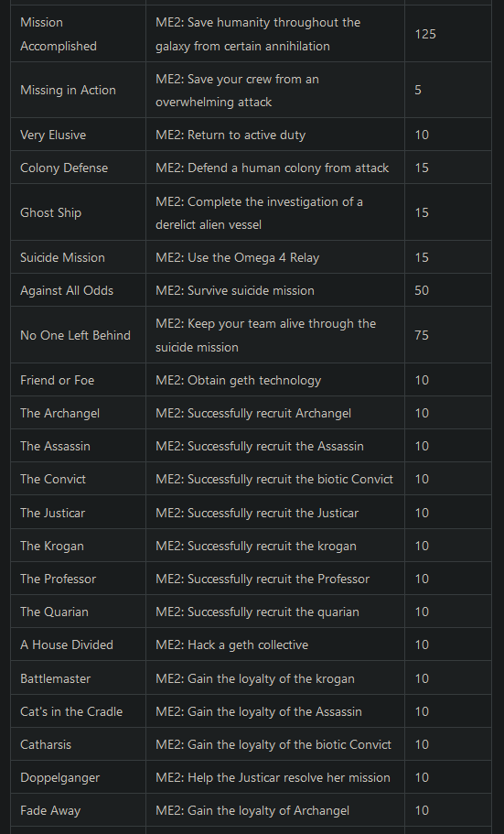This screenshot has width=504, height=834.
Task: Select the Suicide Mission achievement name
Action: (x=63, y=257)
